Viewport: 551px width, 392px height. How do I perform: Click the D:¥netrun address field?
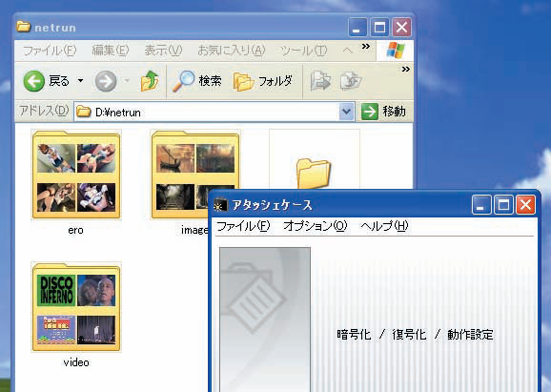point(207,113)
